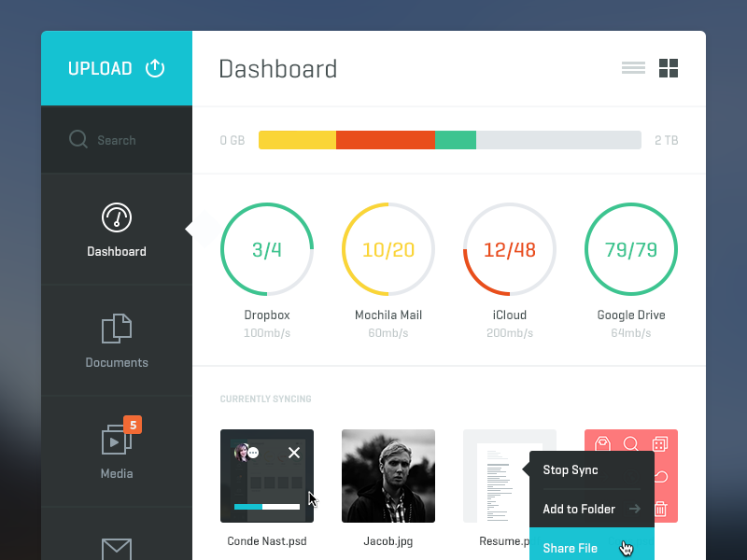Open the Documents pages icon

coord(116,329)
